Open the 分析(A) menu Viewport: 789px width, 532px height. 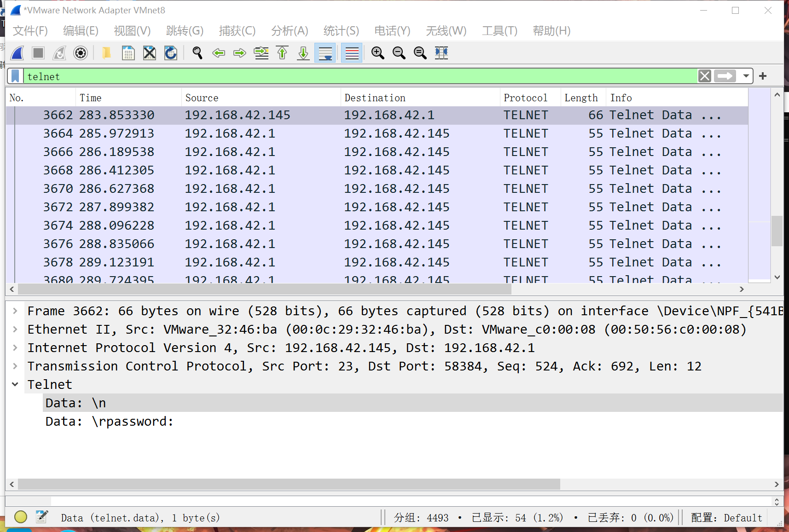[290, 31]
